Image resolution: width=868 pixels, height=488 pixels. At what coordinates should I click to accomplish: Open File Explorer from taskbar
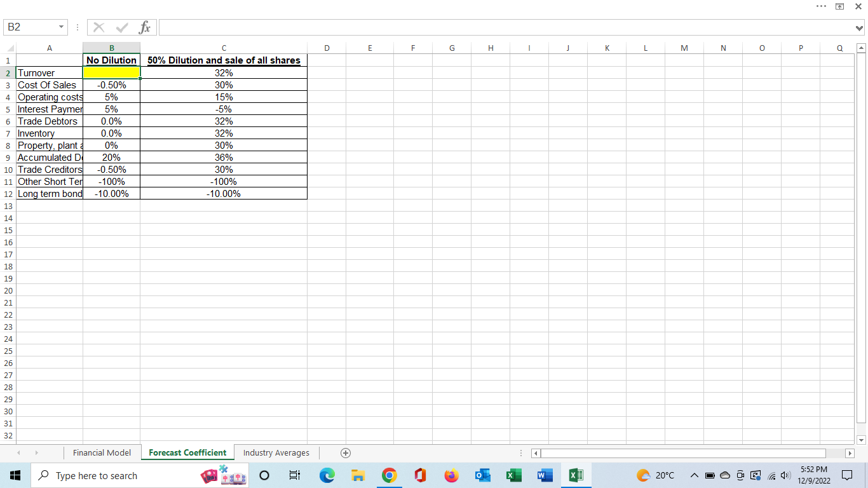click(358, 475)
